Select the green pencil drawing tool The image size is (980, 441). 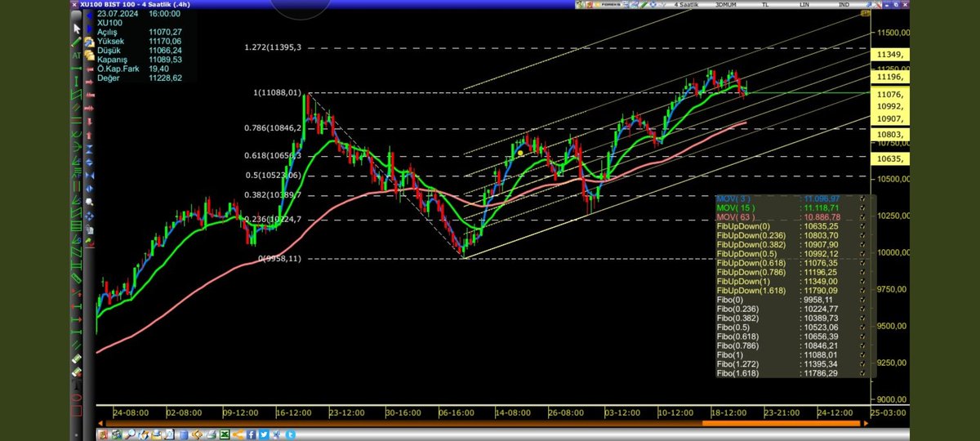click(x=77, y=42)
